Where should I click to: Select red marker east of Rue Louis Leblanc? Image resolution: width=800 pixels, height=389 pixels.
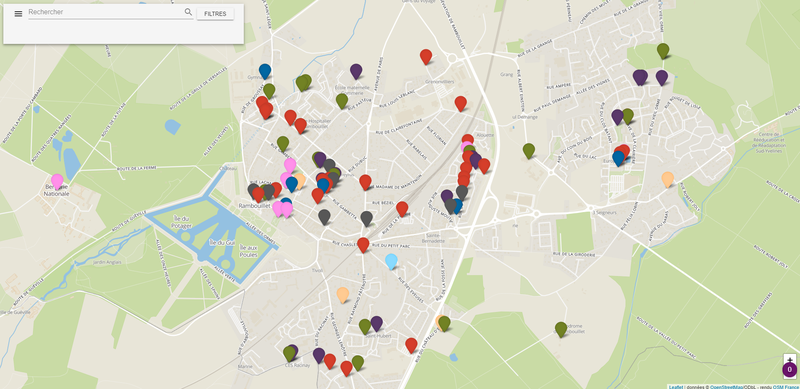click(461, 103)
